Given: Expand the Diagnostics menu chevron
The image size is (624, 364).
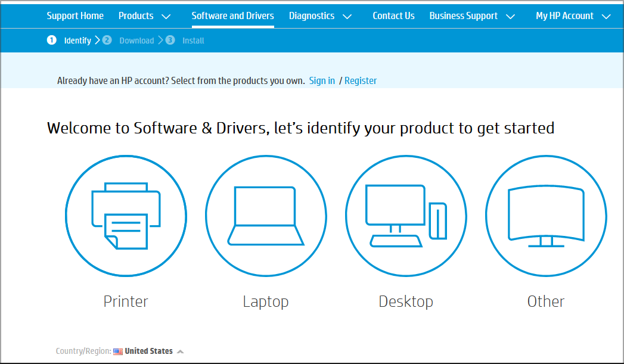Looking at the screenshot, I should (x=347, y=17).
